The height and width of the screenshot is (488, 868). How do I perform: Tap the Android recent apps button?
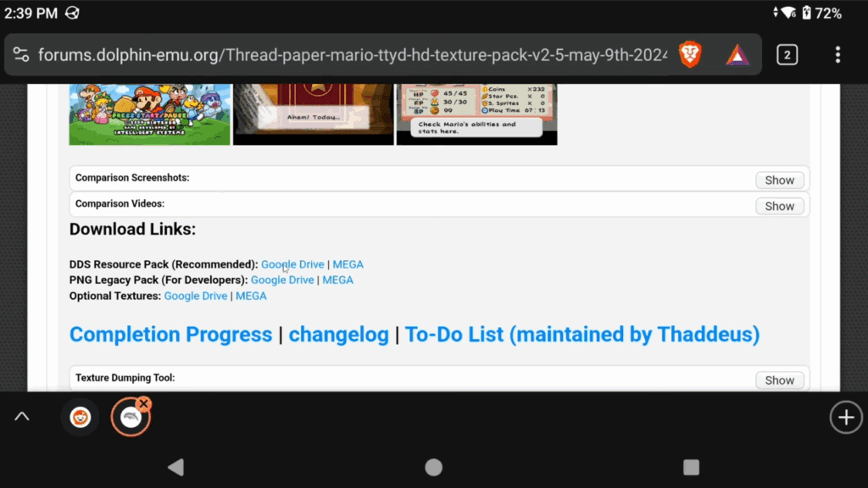pyautogui.click(x=691, y=468)
